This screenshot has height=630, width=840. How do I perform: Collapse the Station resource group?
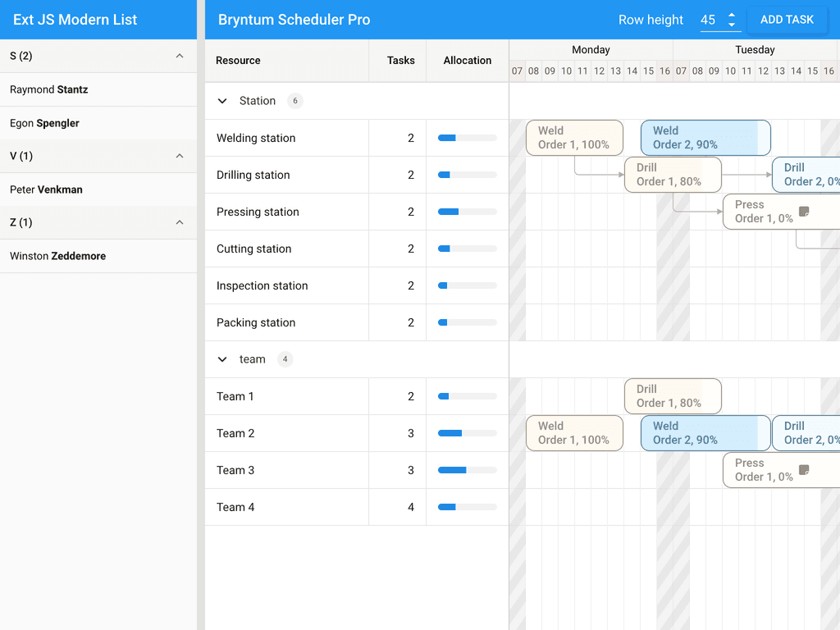click(221, 101)
